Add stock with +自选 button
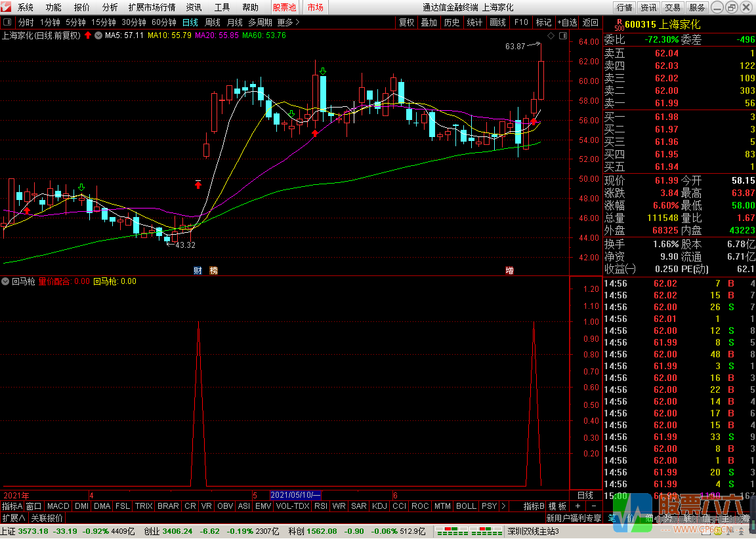 pyautogui.click(x=567, y=22)
